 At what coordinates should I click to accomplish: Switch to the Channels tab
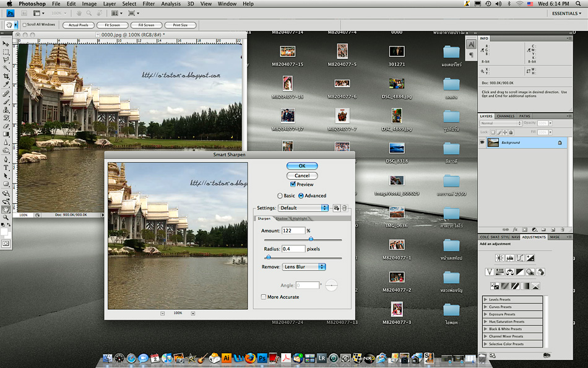(505, 116)
